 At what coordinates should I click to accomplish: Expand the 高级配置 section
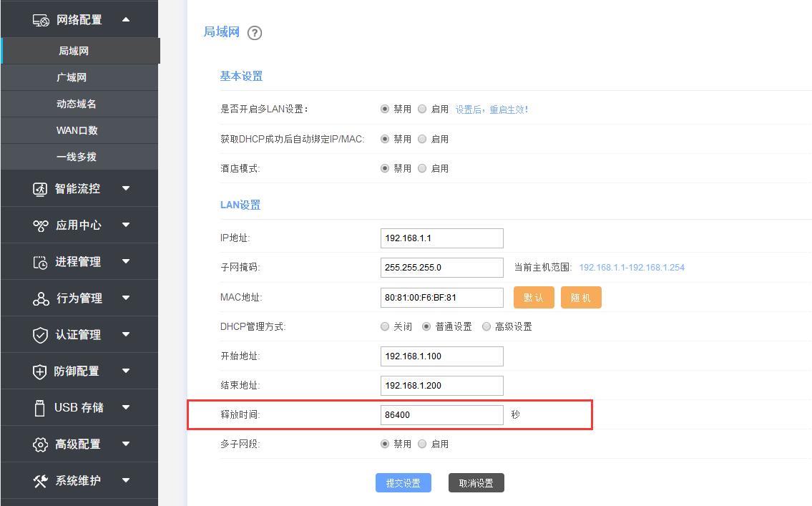coord(127,444)
